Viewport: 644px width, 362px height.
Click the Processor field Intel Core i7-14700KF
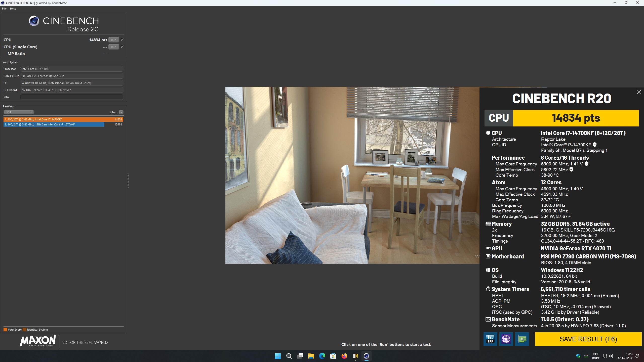click(72, 69)
